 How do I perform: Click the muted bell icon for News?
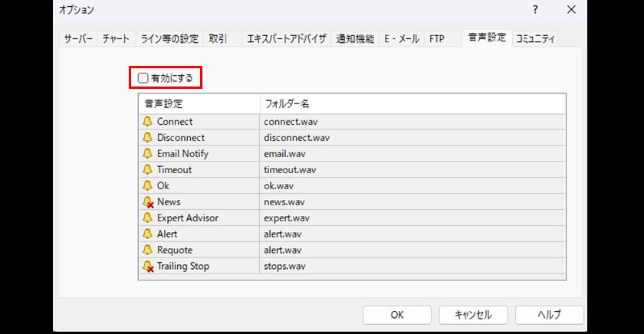tap(148, 202)
